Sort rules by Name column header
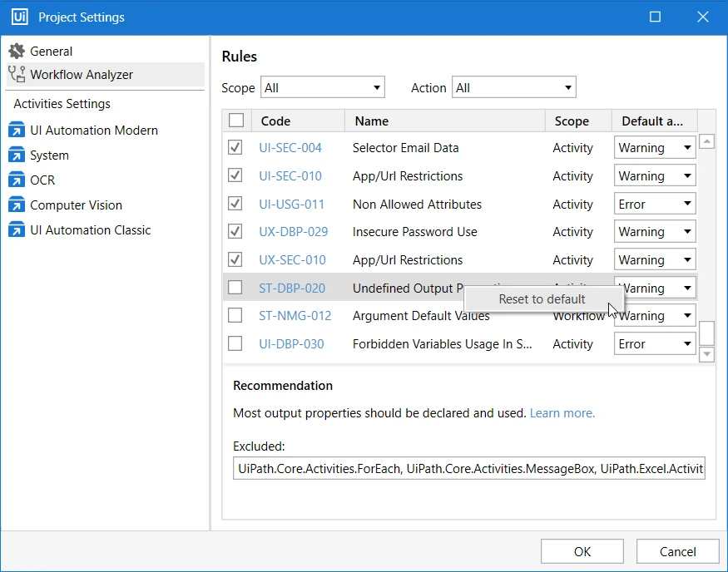Viewport: 728px width, 572px height. pos(445,121)
